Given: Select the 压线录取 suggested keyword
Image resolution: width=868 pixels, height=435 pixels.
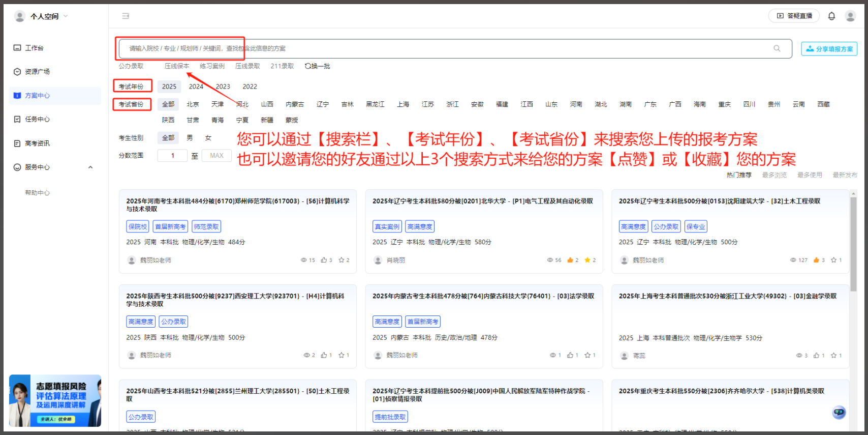Looking at the screenshot, I should tap(247, 66).
